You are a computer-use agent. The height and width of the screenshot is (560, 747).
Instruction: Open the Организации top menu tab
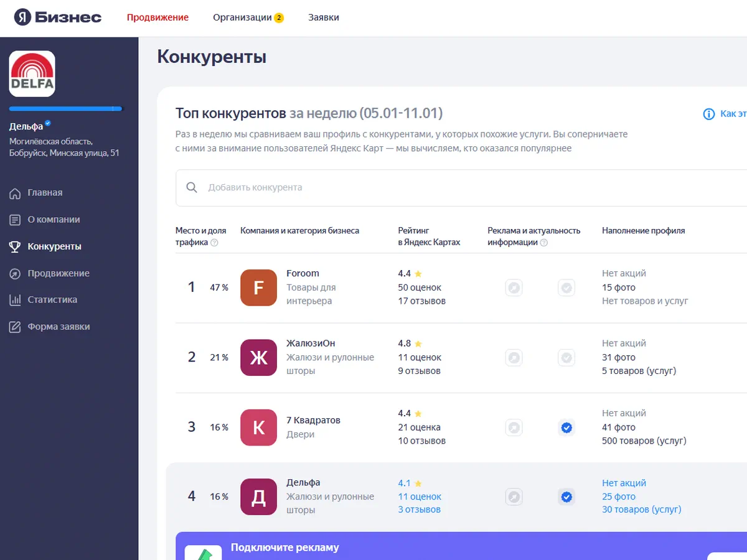[242, 17]
